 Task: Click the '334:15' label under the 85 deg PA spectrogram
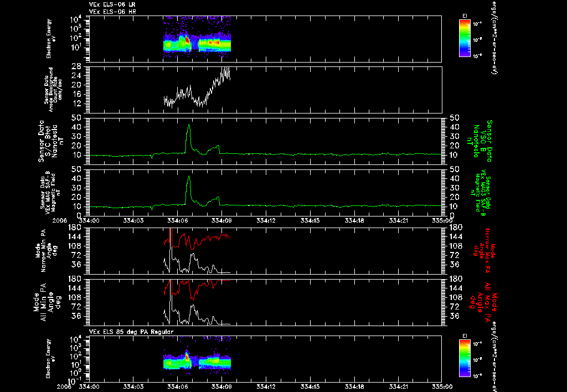tap(310, 386)
